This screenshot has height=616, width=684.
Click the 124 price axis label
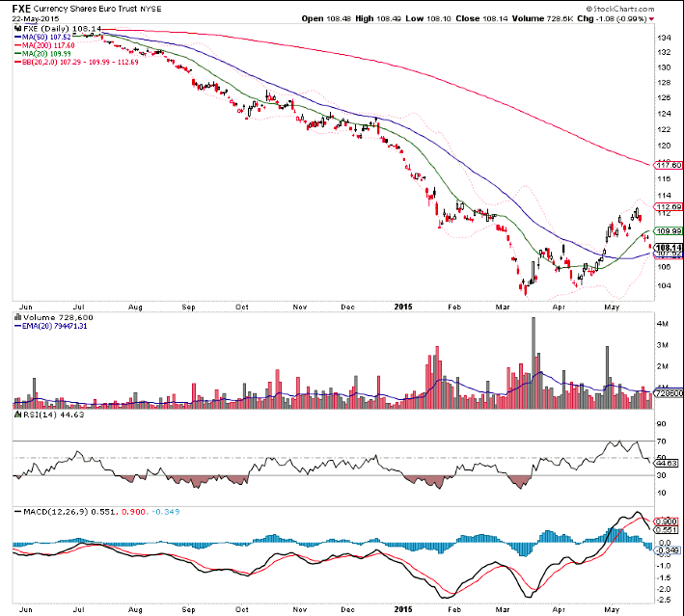click(664, 114)
